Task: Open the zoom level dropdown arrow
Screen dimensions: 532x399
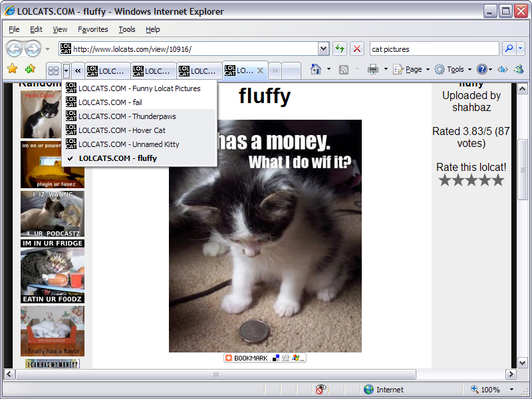Action: pos(511,390)
